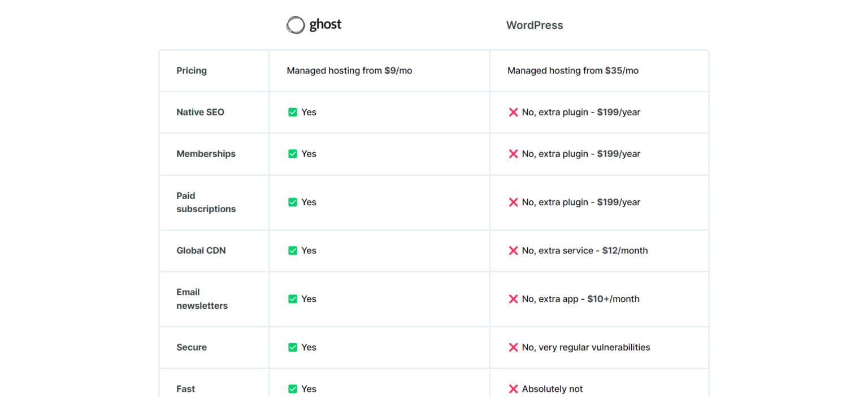Select the Paid subscriptions row label
The image size is (868, 397).
[x=206, y=202]
